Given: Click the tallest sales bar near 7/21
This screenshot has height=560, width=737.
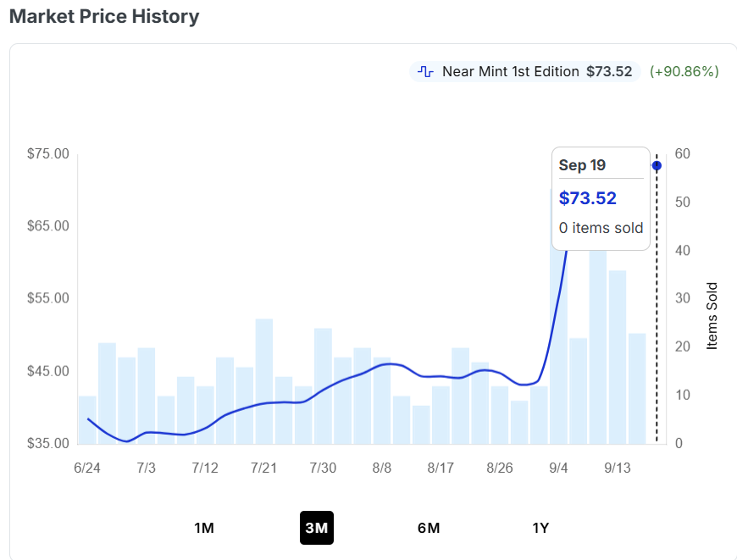Looking at the screenshot, I should coord(264,381).
